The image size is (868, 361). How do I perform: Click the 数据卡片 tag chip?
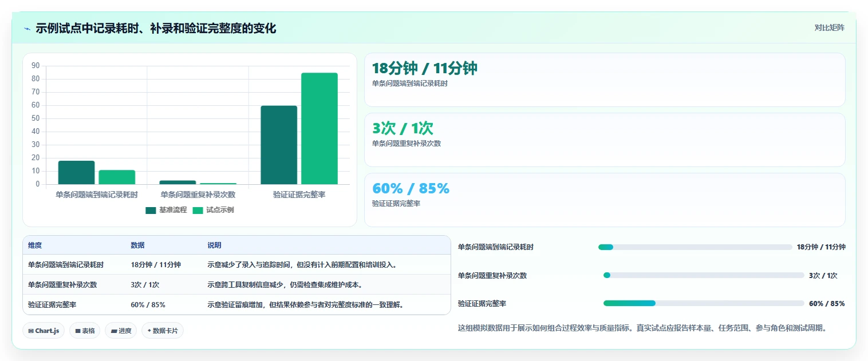(163, 331)
